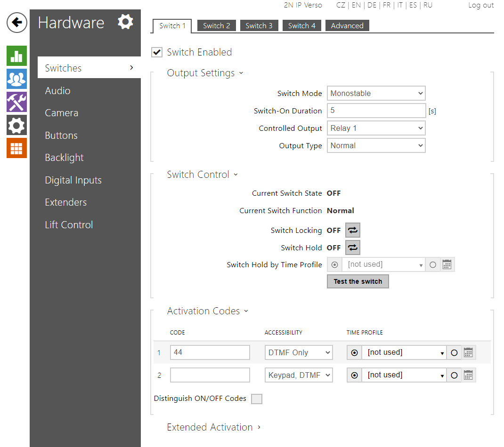The image size is (504, 447).
Task: Toggle Switch Hold with the arrows icon
Action: coord(353,247)
